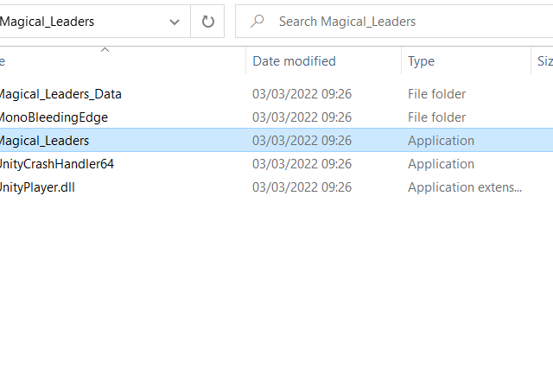Click the search magnifier icon
This screenshot has height=392, width=553.
[257, 22]
